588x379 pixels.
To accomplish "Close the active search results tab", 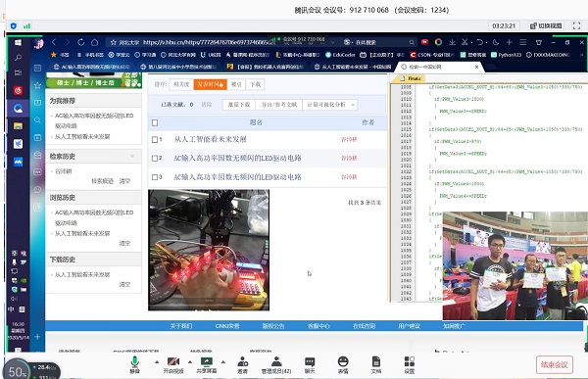I will [x=476, y=67].
